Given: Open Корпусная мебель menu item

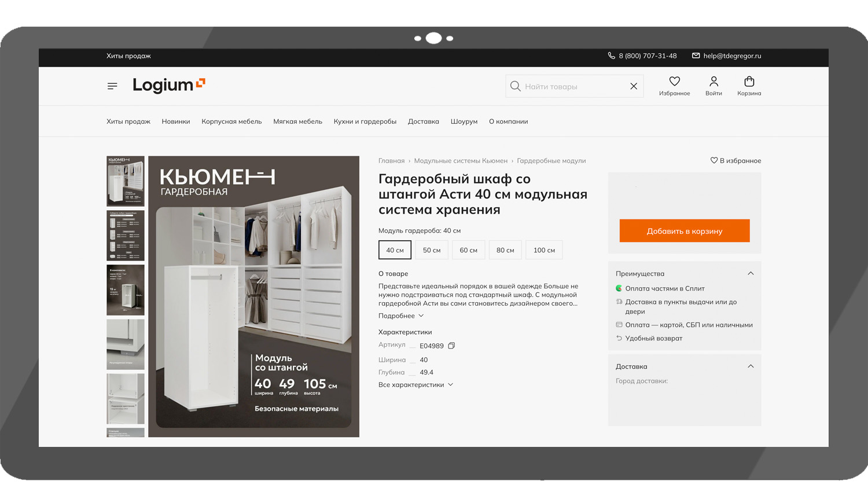Looking at the screenshot, I should [231, 122].
